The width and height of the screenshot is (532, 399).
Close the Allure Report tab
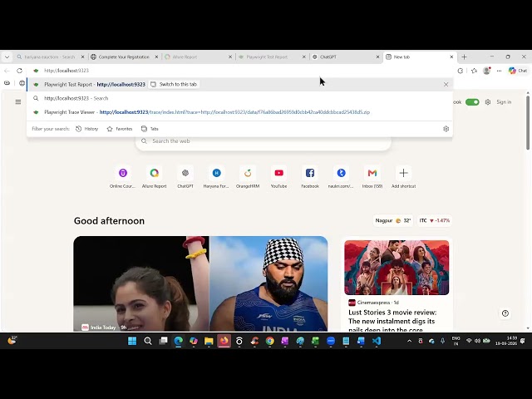click(230, 57)
